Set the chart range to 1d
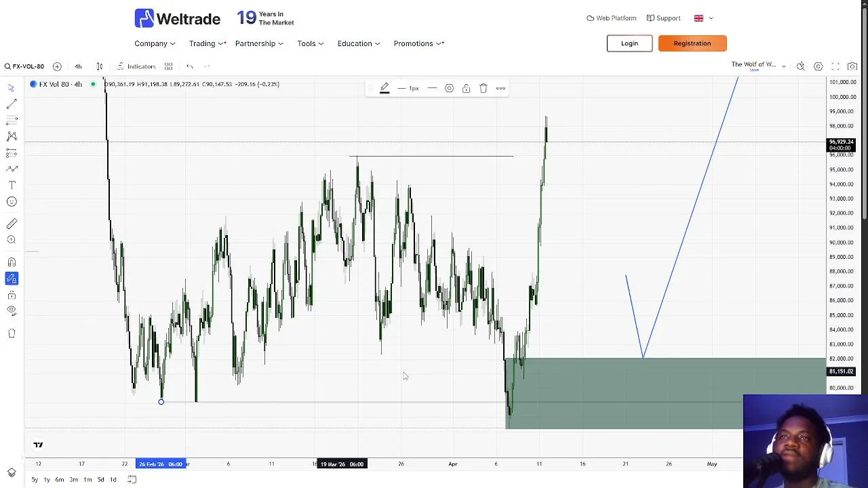868x488 pixels. (113, 480)
